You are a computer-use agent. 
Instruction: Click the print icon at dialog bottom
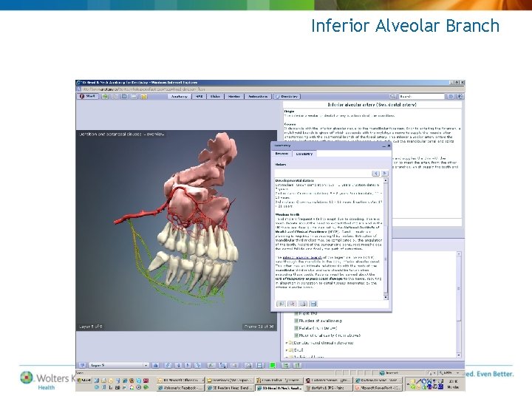tap(303, 304)
